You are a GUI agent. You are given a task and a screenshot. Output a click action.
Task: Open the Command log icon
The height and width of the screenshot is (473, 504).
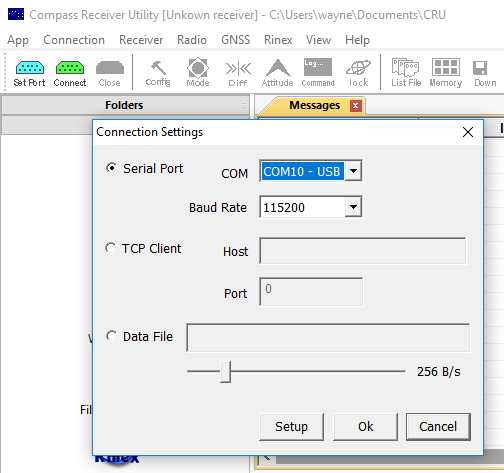pos(318,73)
